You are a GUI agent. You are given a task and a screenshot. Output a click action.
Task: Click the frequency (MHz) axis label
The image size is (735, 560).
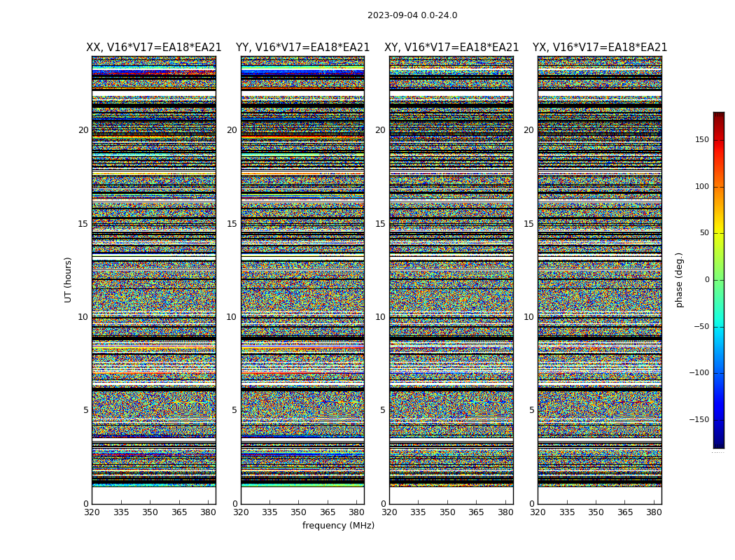click(338, 525)
